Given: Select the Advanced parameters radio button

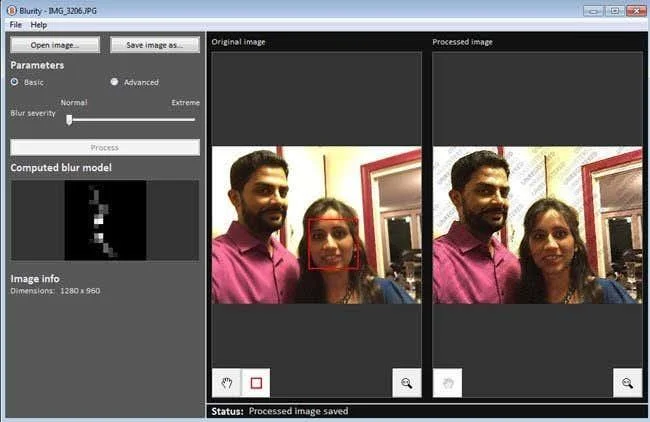Looking at the screenshot, I should (114, 82).
